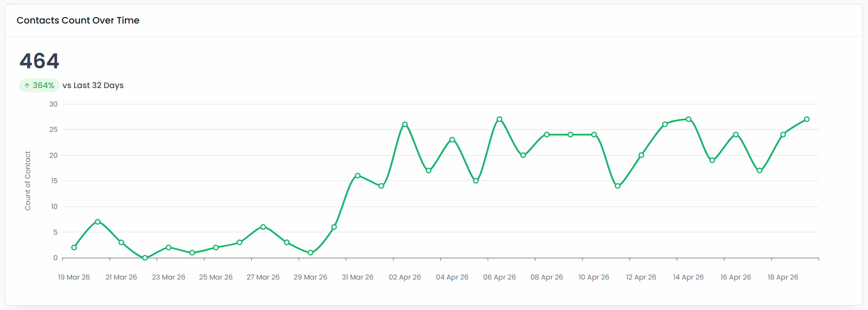Click the vs Last 32 Days text

(93, 85)
